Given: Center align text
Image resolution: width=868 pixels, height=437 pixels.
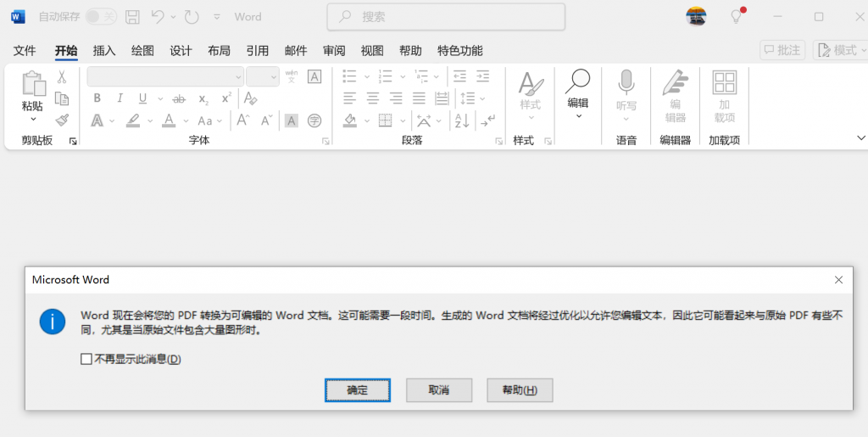Looking at the screenshot, I should pyautogui.click(x=373, y=98).
